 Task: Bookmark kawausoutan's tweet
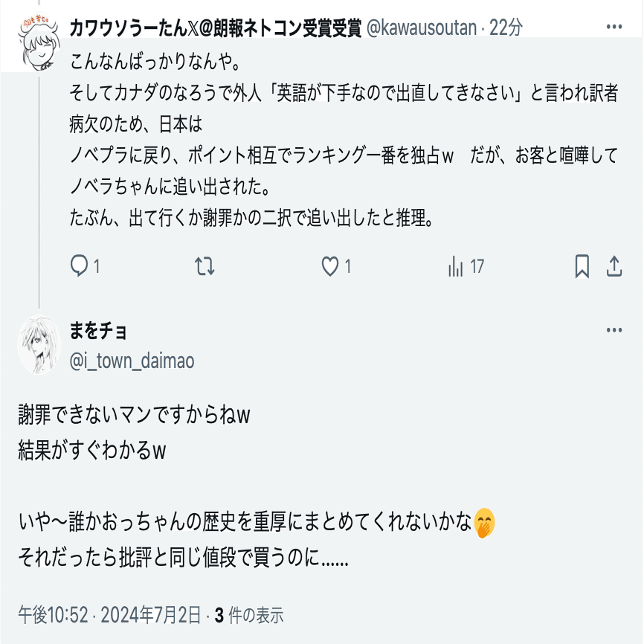click(582, 266)
